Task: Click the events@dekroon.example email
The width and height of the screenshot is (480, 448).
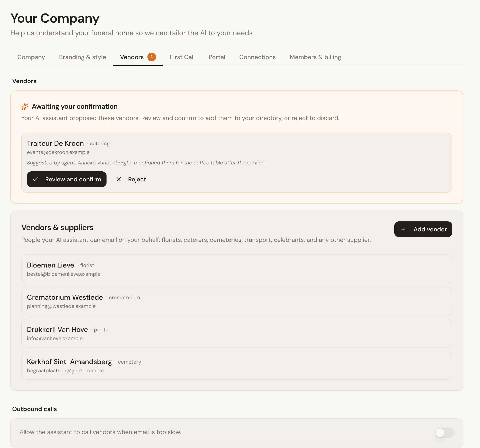Action: [x=58, y=152]
